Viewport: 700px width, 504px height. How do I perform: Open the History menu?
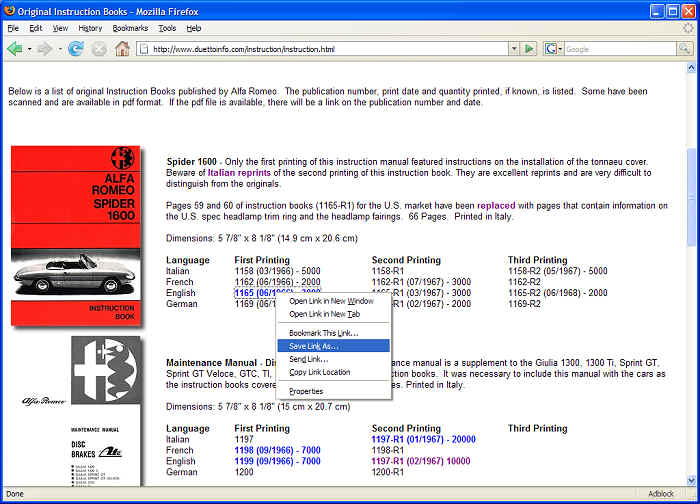pyautogui.click(x=90, y=28)
